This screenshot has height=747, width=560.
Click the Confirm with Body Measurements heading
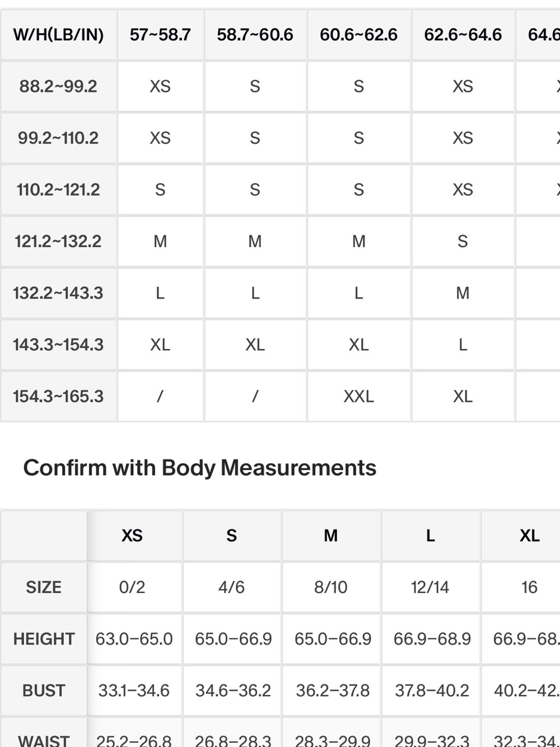pyautogui.click(x=199, y=468)
